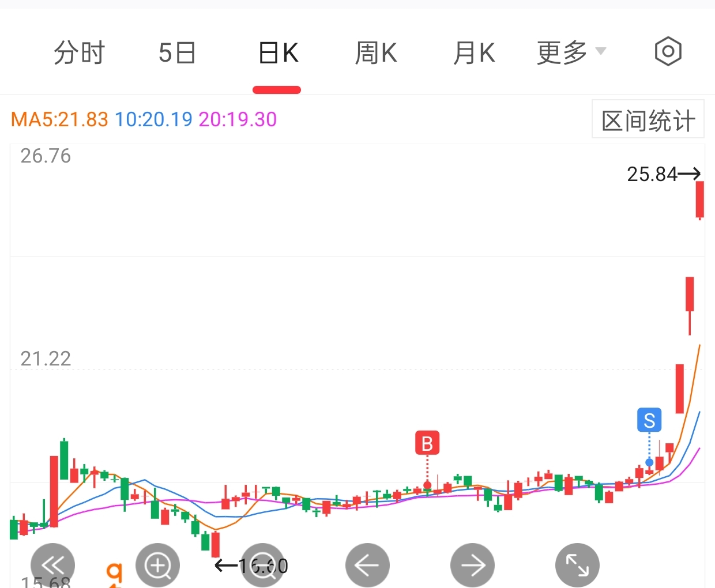Open the 周K weekly chart tab

(376, 53)
